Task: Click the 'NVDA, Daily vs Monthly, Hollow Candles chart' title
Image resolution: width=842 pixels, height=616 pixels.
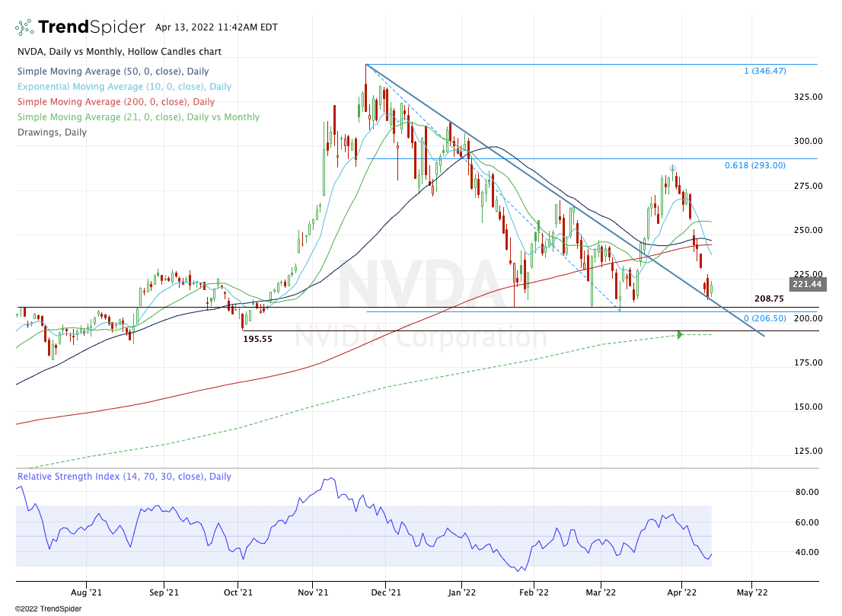Action: 120,52
